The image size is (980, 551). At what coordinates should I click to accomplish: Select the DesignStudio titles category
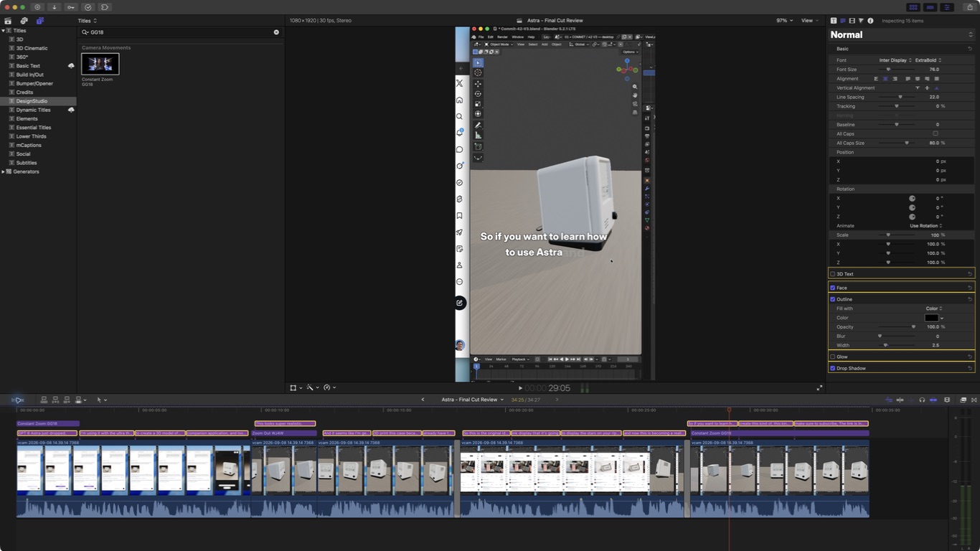(32, 101)
